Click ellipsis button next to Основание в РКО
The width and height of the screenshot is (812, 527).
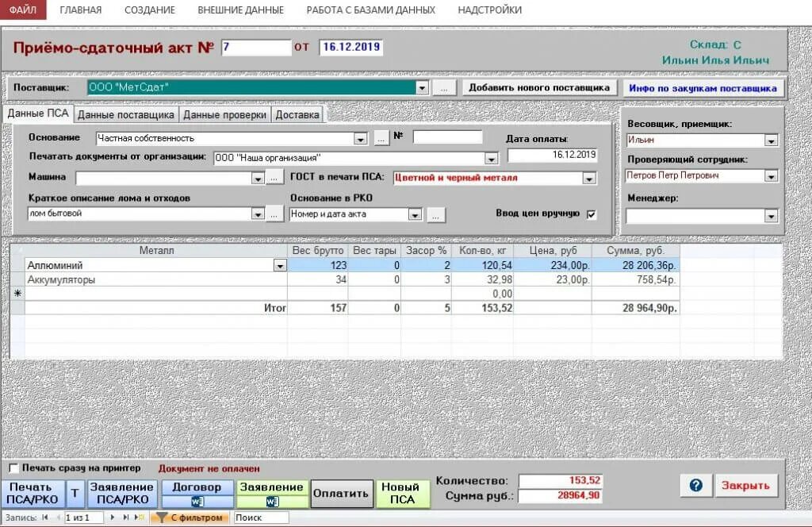coord(435,214)
